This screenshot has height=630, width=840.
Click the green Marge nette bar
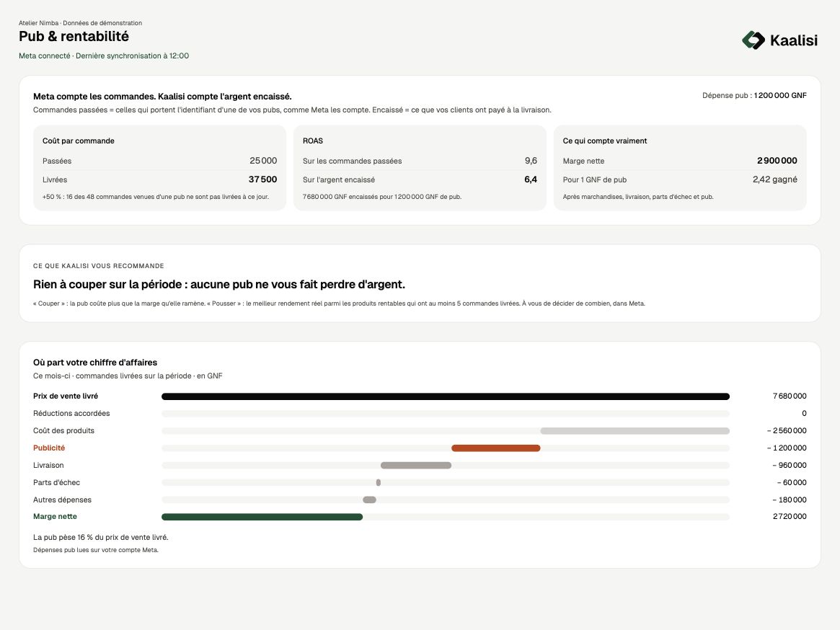coord(262,517)
